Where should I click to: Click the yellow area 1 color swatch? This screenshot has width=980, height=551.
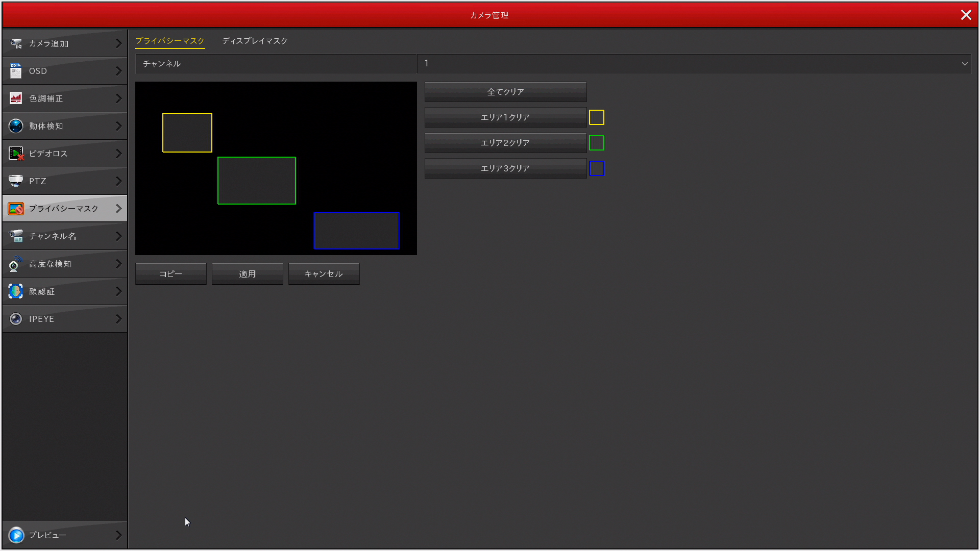[x=597, y=117]
